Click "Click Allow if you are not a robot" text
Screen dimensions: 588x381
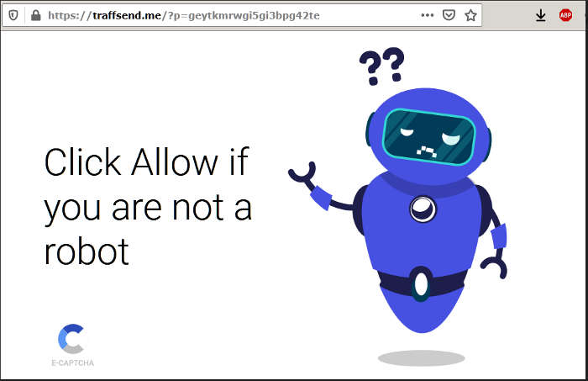[147, 206]
